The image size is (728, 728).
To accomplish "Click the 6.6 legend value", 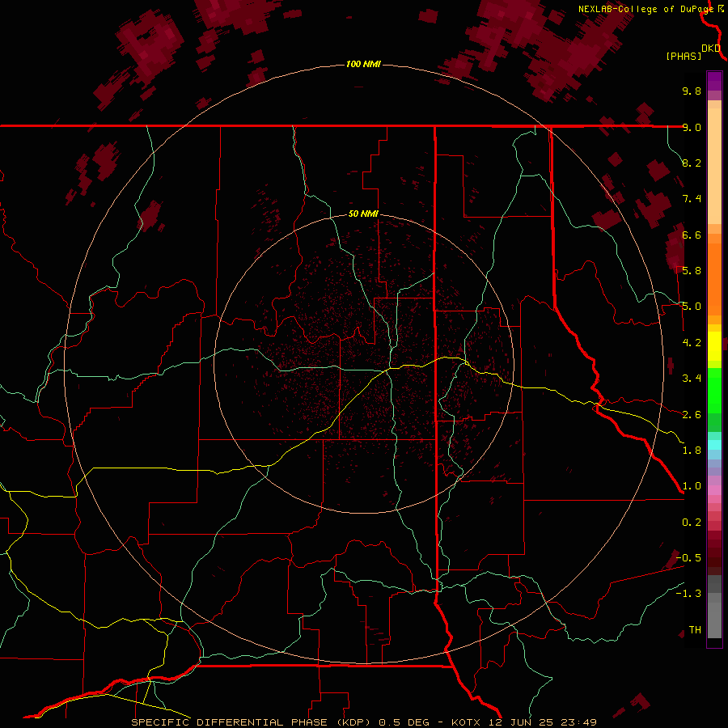I will point(692,235).
